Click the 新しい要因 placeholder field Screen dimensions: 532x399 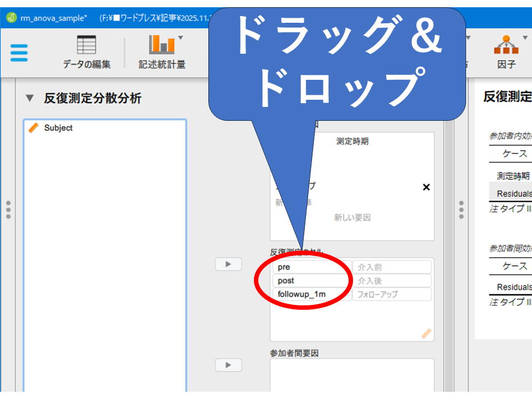point(352,218)
